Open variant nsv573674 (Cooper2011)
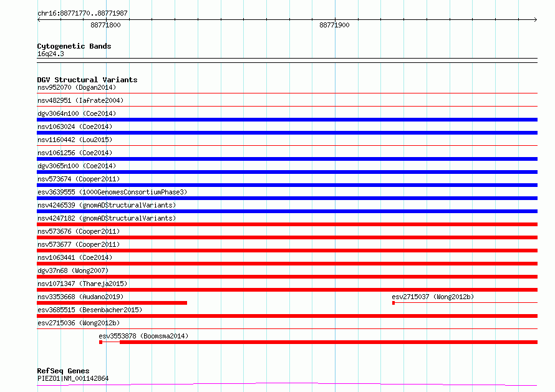The height and width of the screenshot is (392, 555). coord(79,179)
